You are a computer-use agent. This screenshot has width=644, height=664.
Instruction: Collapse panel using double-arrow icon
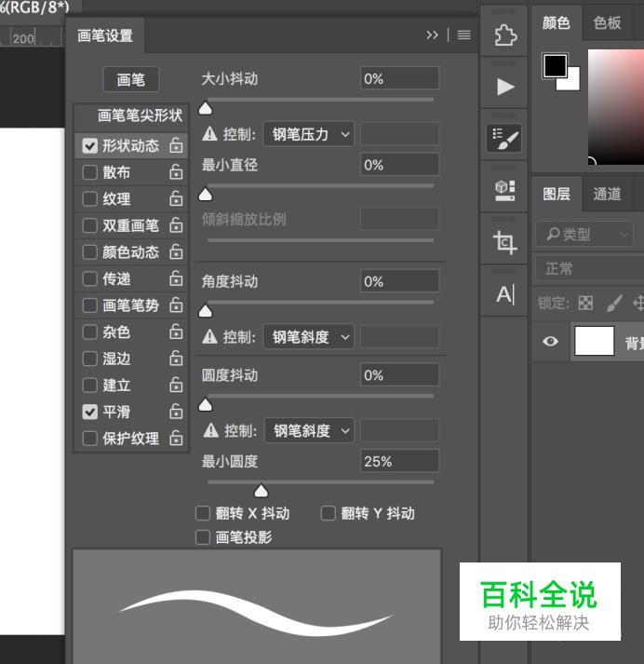coord(432,34)
